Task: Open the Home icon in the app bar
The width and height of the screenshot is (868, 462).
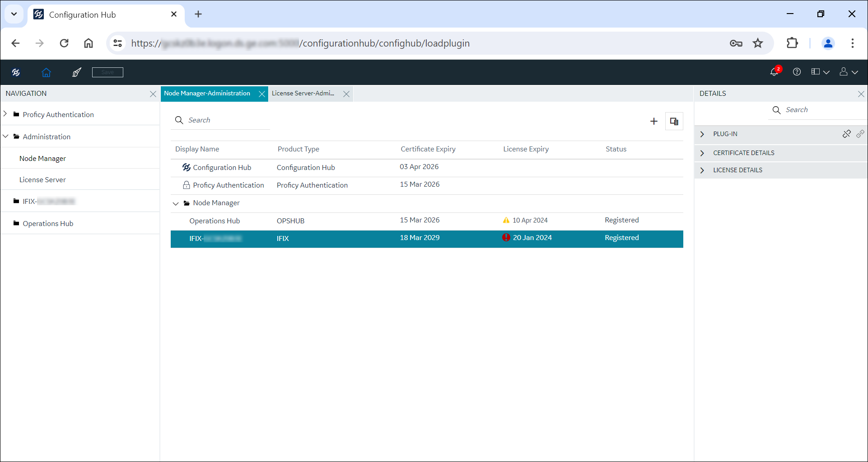Action: (46, 72)
